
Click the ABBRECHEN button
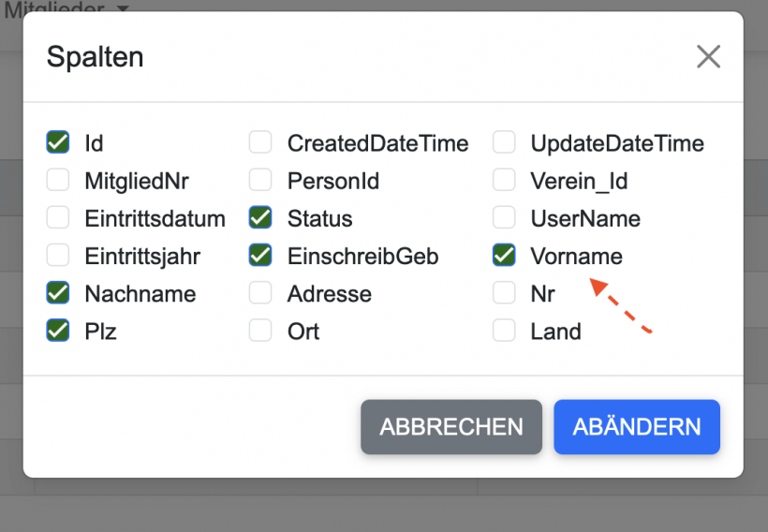point(450,427)
